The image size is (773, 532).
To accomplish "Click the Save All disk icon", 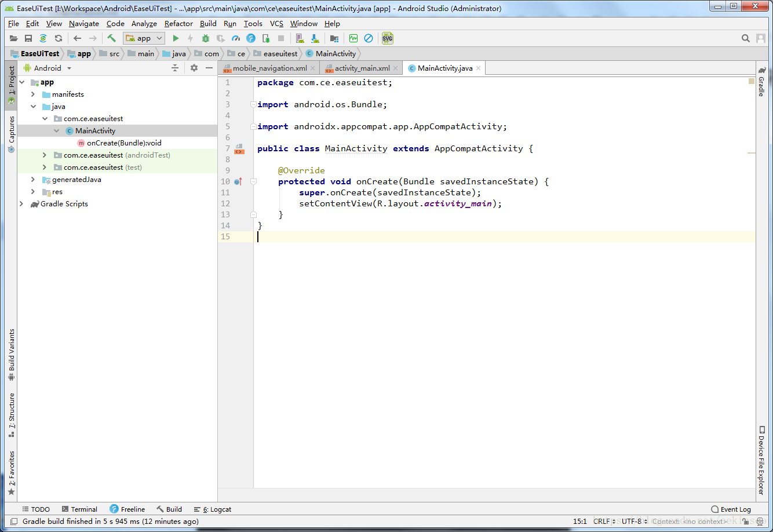I will 28,38.
